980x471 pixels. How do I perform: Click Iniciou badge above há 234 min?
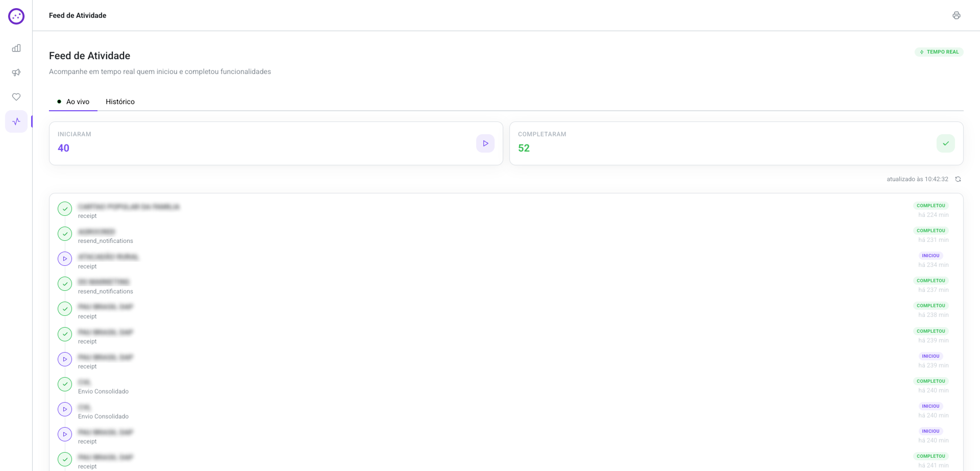point(930,256)
